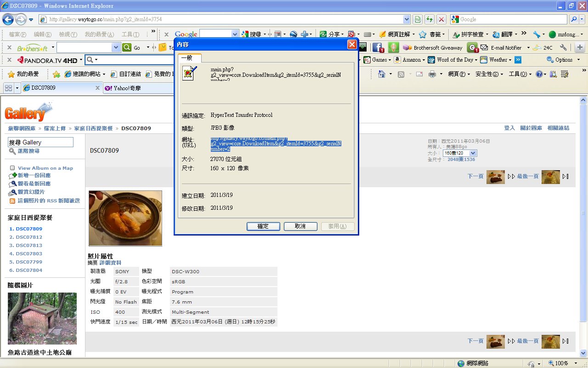Click the Quick Tabs grid icon
Image resolution: width=588 pixels, height=368 pixels.
coord(8,88)
